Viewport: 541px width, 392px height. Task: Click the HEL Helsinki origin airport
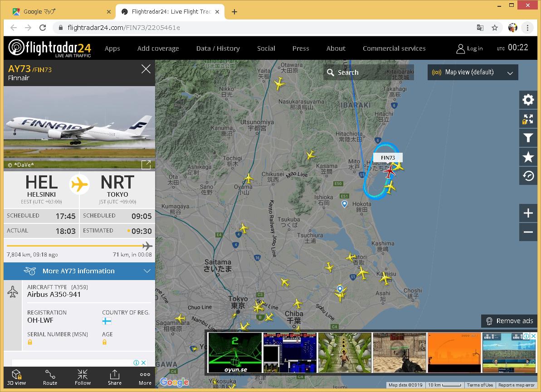click(41, 189)
